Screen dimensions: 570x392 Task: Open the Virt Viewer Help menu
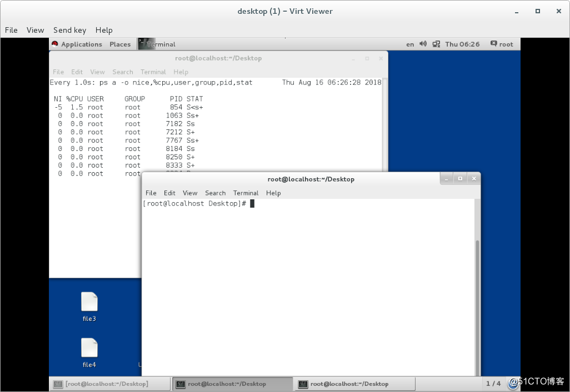coord(104,30)
